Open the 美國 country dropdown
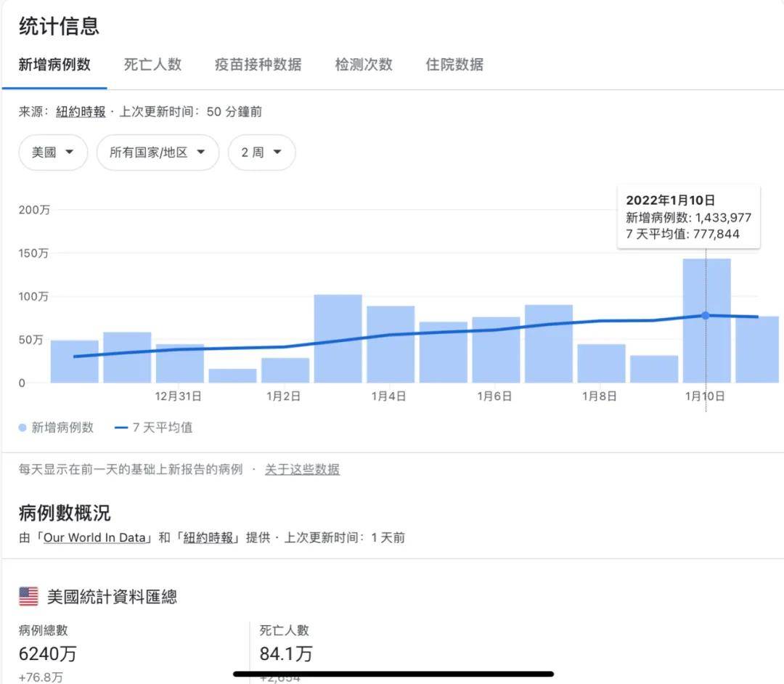784x684 pixels. coord(53,152)
